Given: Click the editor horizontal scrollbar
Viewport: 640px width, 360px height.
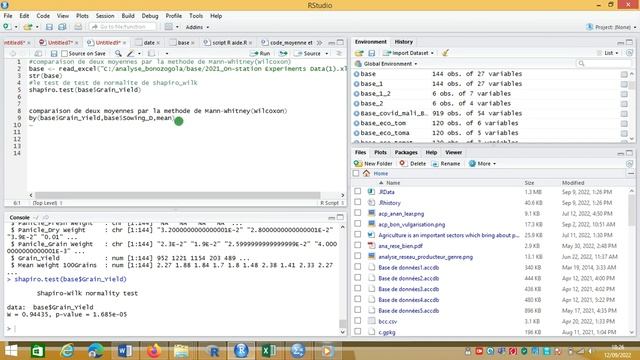Looking at the screenshot, I should coord(177,195).
